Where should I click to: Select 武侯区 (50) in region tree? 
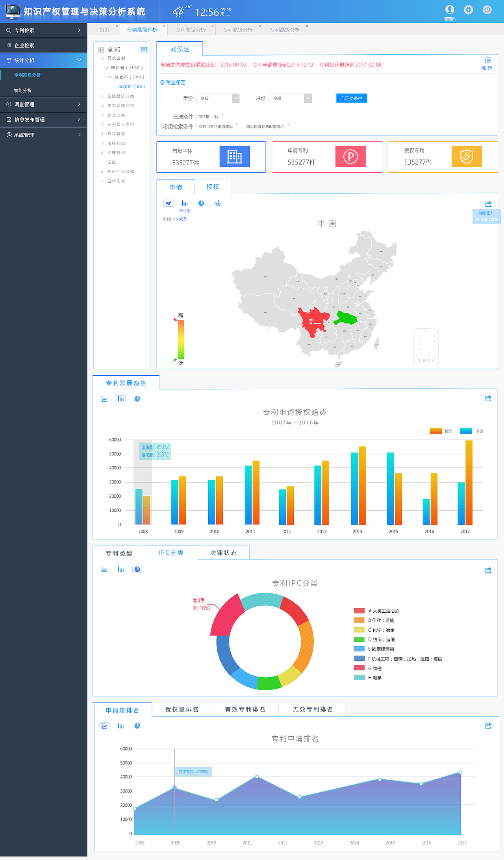tap(132, 87)
